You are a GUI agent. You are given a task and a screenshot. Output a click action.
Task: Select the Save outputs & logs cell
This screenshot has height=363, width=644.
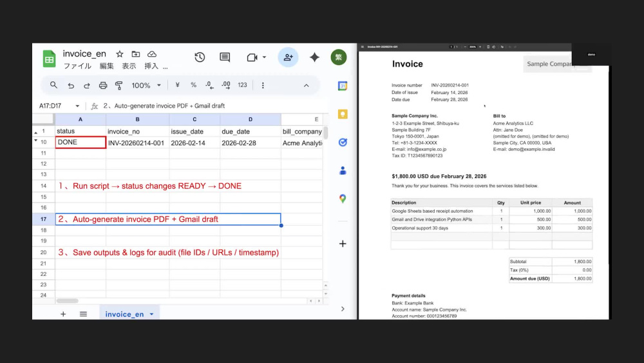point(168,252)
